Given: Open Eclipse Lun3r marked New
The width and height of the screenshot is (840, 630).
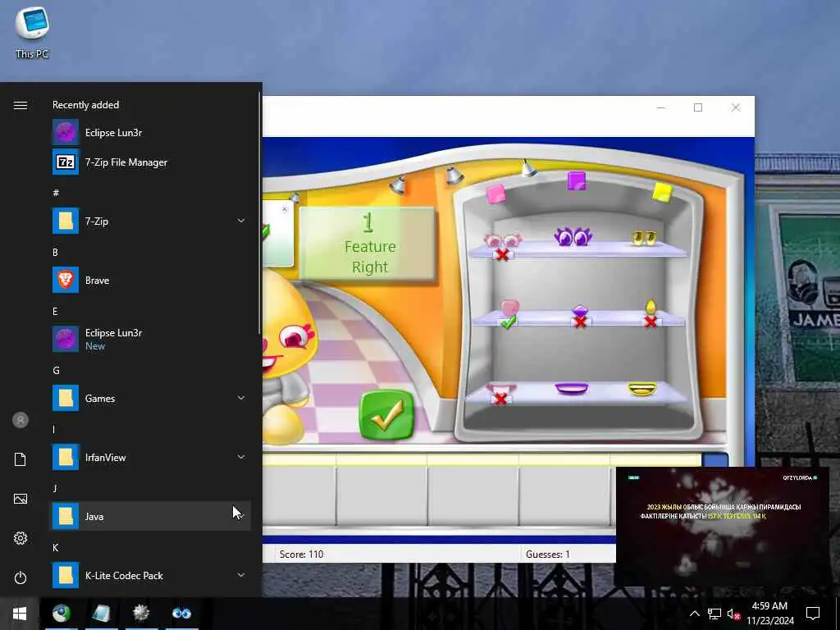Looking at the screenshot, I should (x=151, y=339).
